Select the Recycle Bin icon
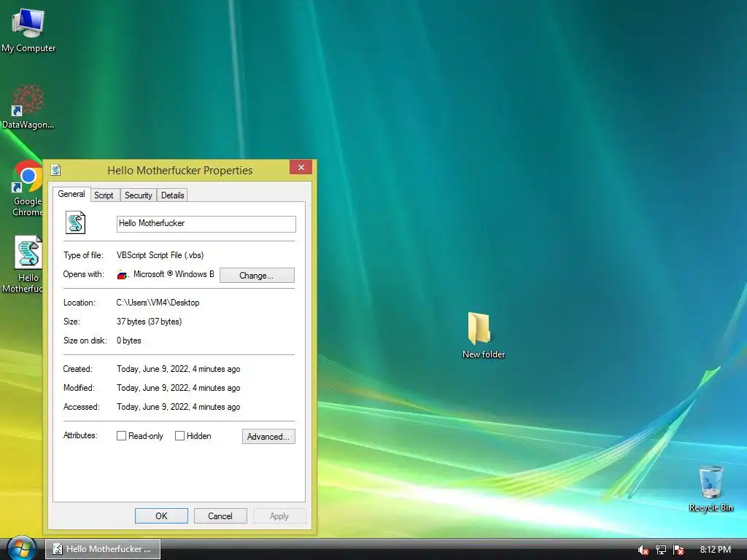This screenshot has width=747, height=560. (711, 489)
